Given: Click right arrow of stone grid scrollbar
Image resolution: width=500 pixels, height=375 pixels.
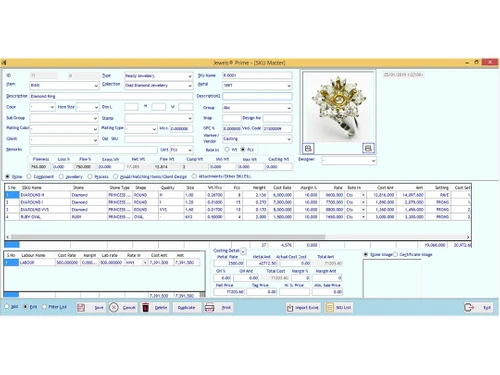Looking at the screenshot, I should (468, 237).
